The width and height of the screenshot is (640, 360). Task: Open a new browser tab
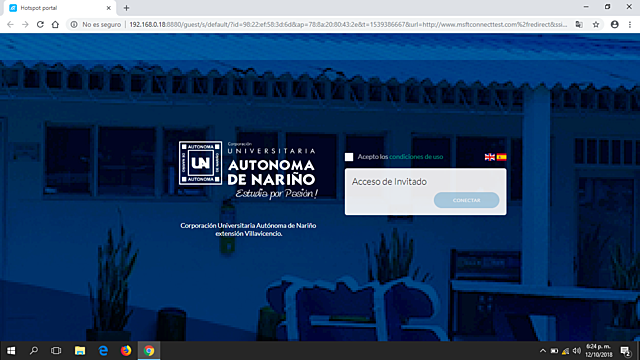pos(127,8)
